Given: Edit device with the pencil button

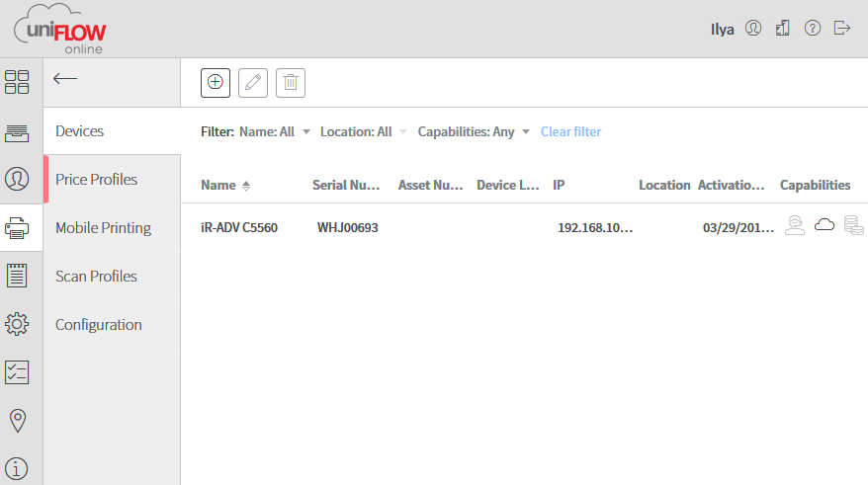Looking at the screenshot, I should (x=253, y=83).
